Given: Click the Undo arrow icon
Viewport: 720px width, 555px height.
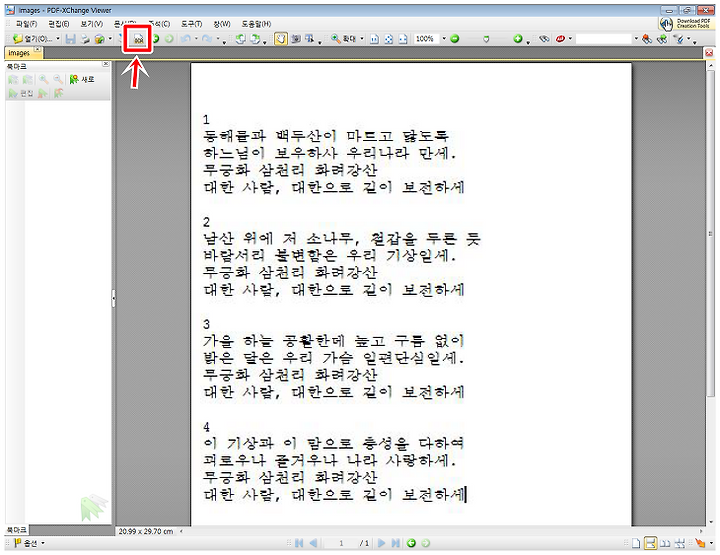Looking at the screenshot, I should click(186, 39).
